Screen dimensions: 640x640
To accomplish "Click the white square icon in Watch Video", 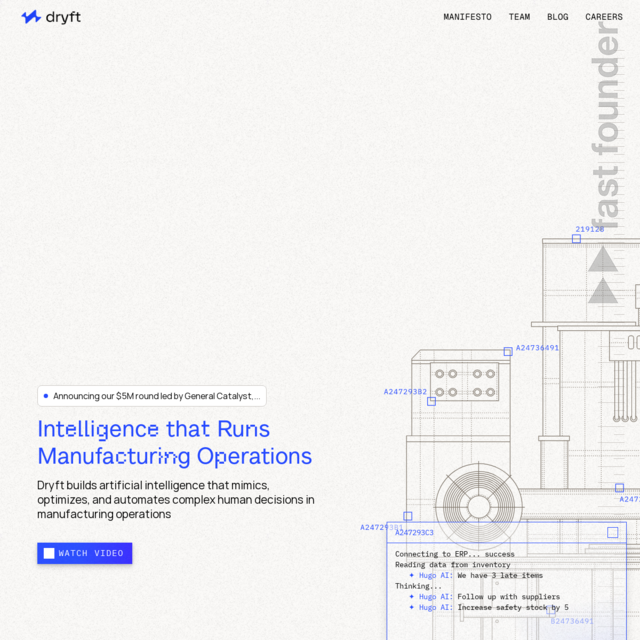I will (49, 553).
